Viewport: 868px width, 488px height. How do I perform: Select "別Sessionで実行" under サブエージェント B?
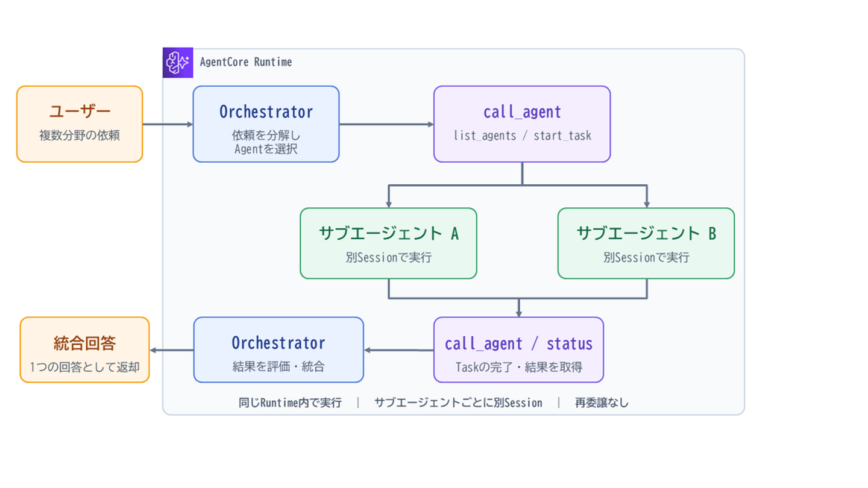646,258
